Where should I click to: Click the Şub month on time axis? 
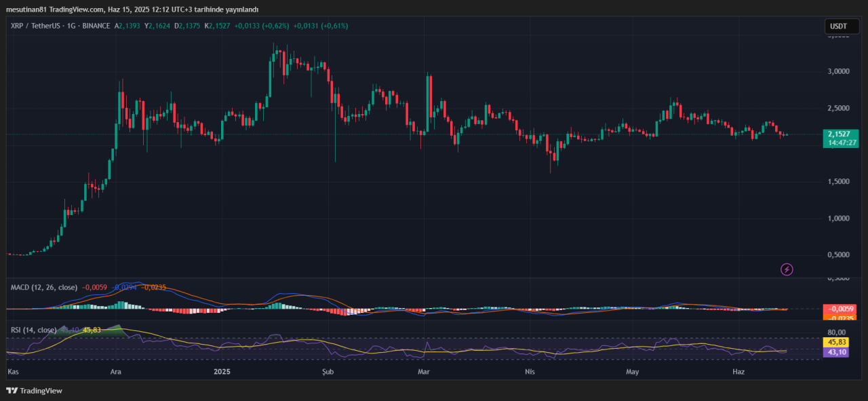tap(328, 372)
